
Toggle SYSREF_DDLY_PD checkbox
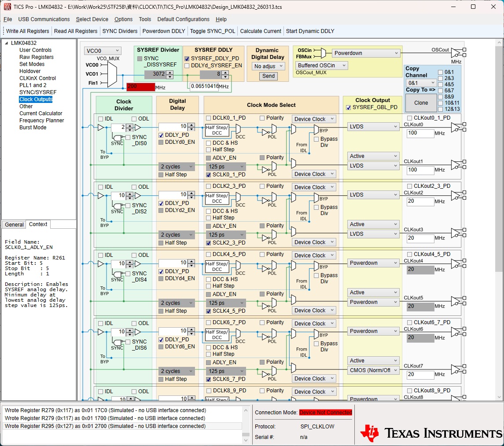[x=187, y=59]
